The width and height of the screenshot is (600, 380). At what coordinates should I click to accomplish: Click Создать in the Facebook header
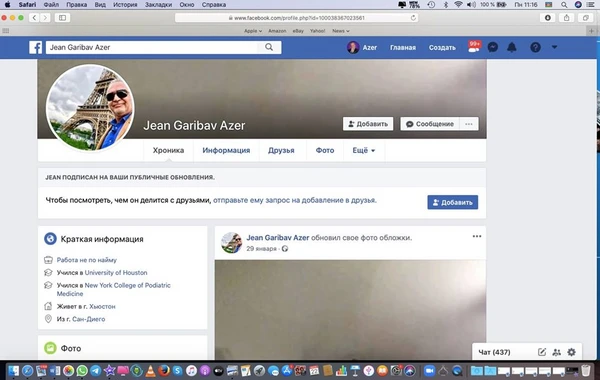[442, 47]
